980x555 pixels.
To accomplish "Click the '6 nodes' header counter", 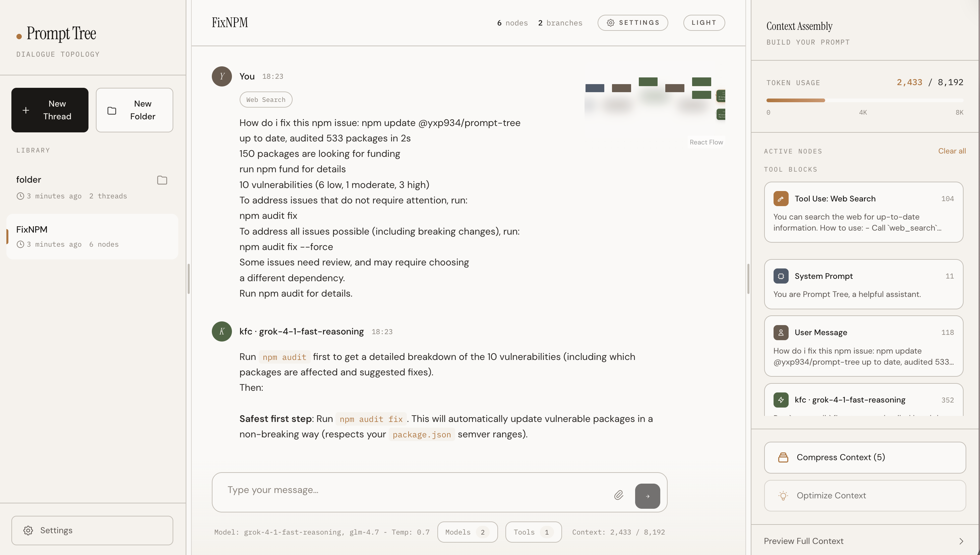I will pyautogui.click(x=512, y=23).
